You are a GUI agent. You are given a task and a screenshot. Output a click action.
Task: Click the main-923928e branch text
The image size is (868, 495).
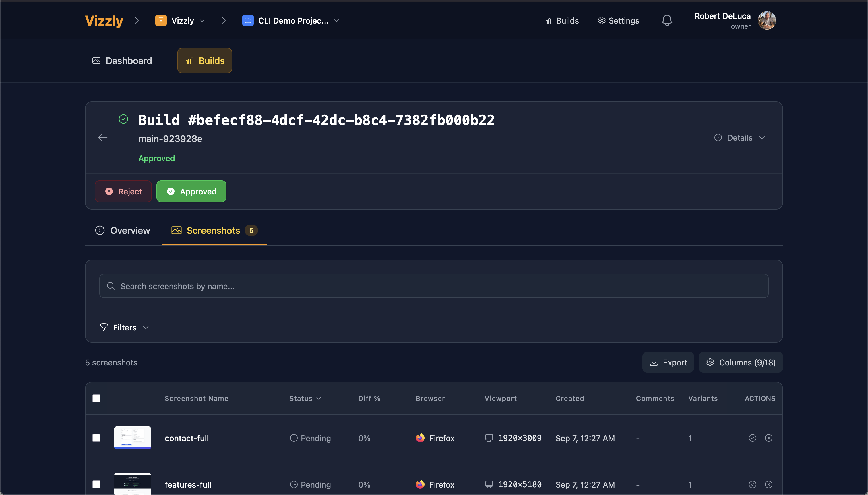(x=170, y=139)
